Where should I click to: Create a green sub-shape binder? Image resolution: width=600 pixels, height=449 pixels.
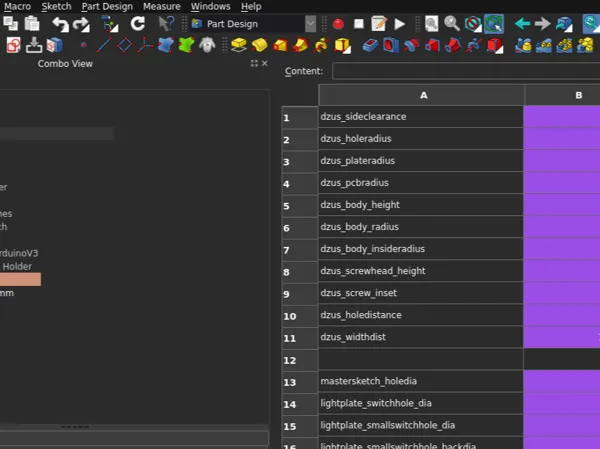point(186,45)
